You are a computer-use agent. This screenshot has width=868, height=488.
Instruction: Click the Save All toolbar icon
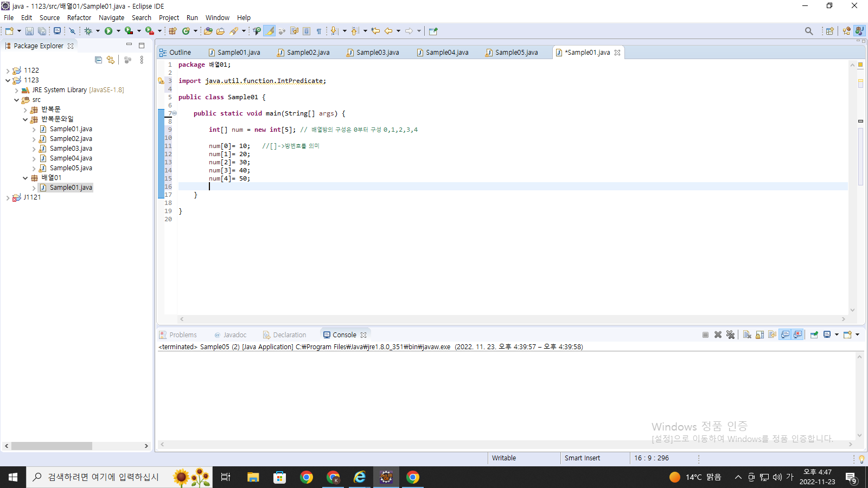pyautogui.click(x=42, y=31)
